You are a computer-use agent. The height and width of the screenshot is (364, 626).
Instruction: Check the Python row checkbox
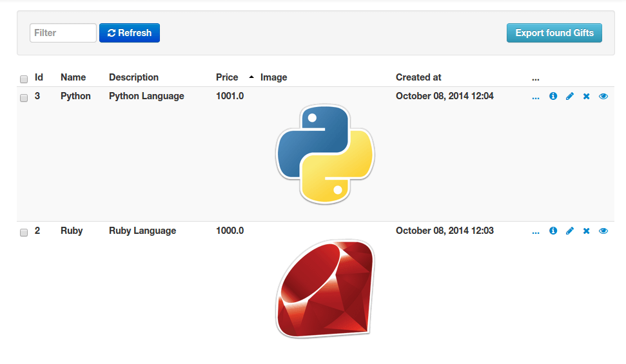coord(24,98)
